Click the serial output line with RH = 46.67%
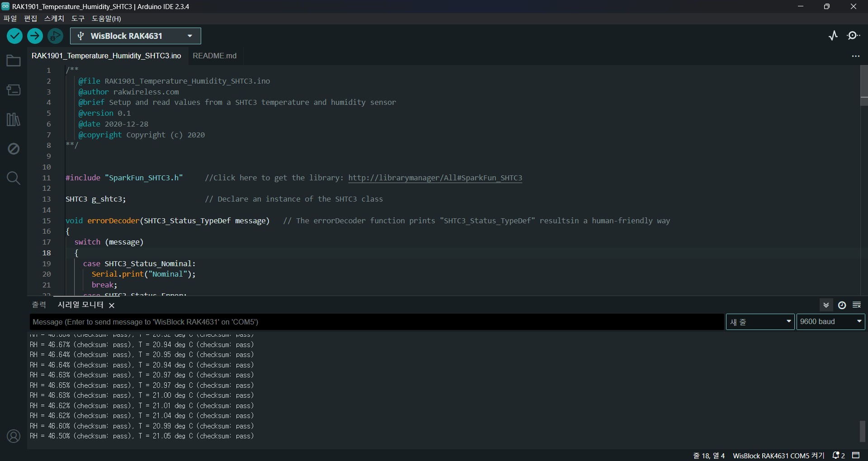The image size is (868, 461). pyautogui.click(x=142, y=345)
